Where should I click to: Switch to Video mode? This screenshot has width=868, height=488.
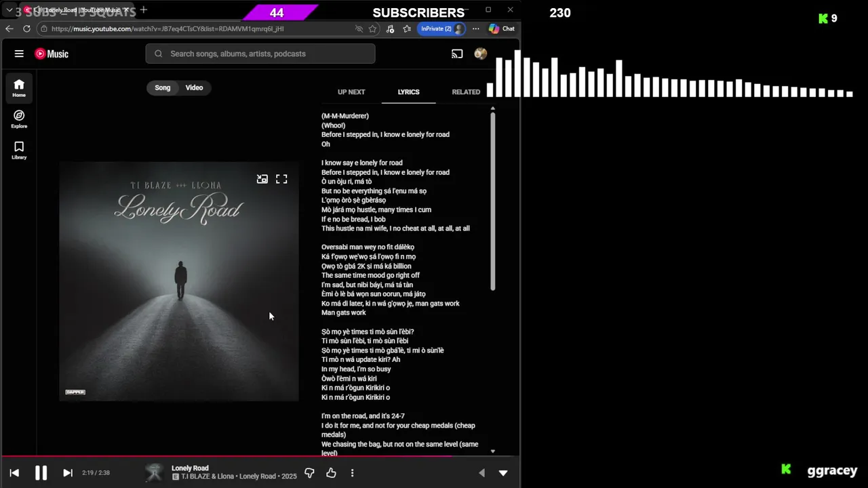click(194, 87)
